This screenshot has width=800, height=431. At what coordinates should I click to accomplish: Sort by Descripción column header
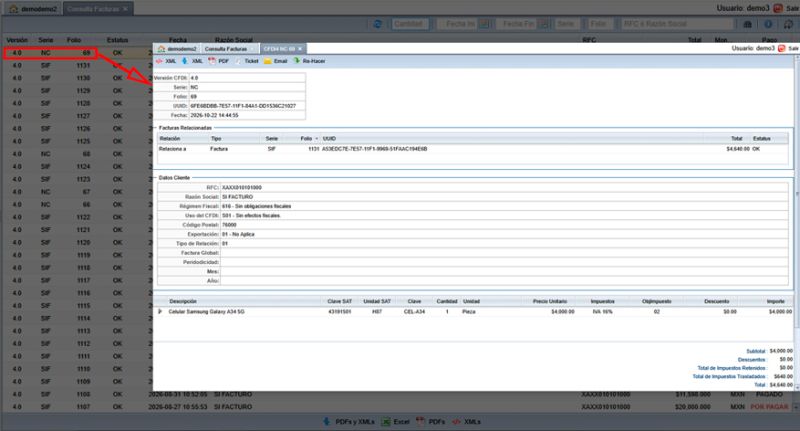(183, 301)
